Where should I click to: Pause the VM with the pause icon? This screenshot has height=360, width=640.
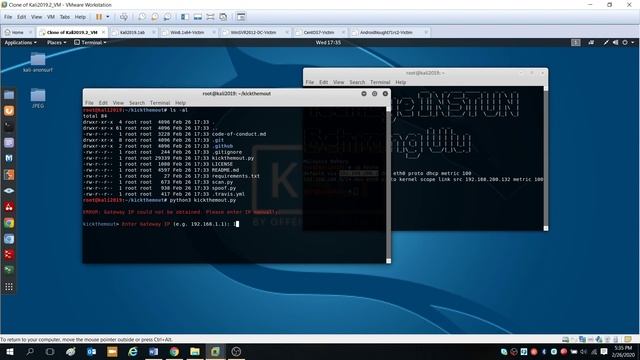tap(99, 17)
